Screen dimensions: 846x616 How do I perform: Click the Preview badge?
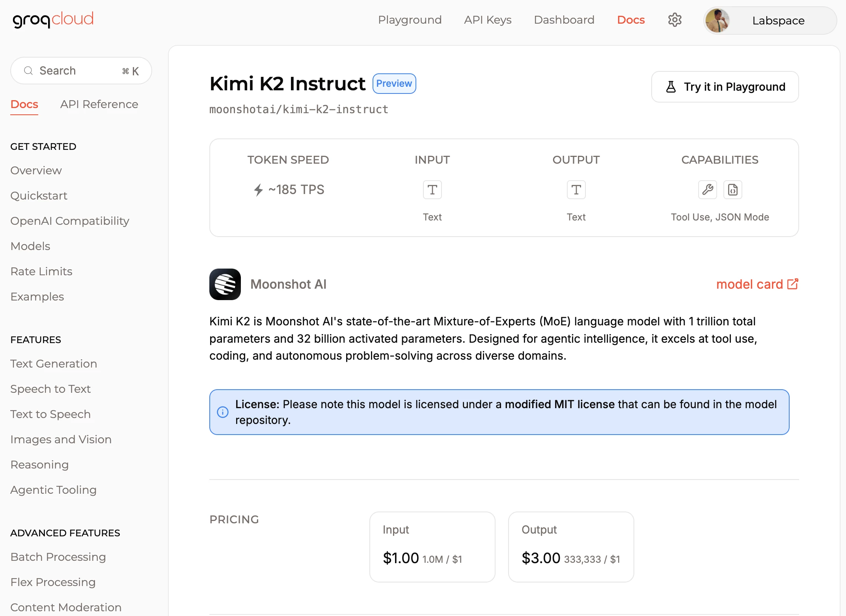(394, 84)
